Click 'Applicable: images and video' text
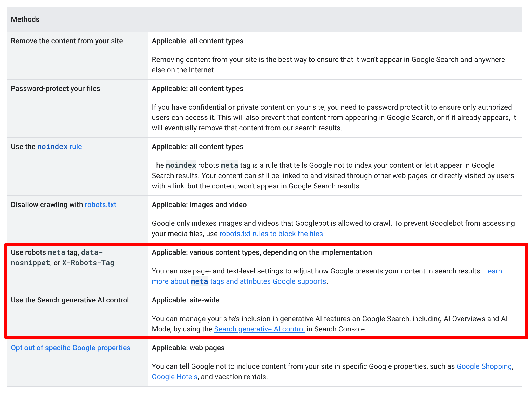The width and height of the screenshot is (532, 395). [x=199, y=205]
